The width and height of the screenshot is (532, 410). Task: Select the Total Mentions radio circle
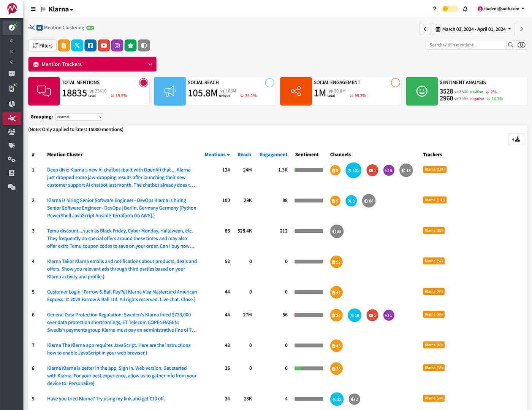coord(143,83)
